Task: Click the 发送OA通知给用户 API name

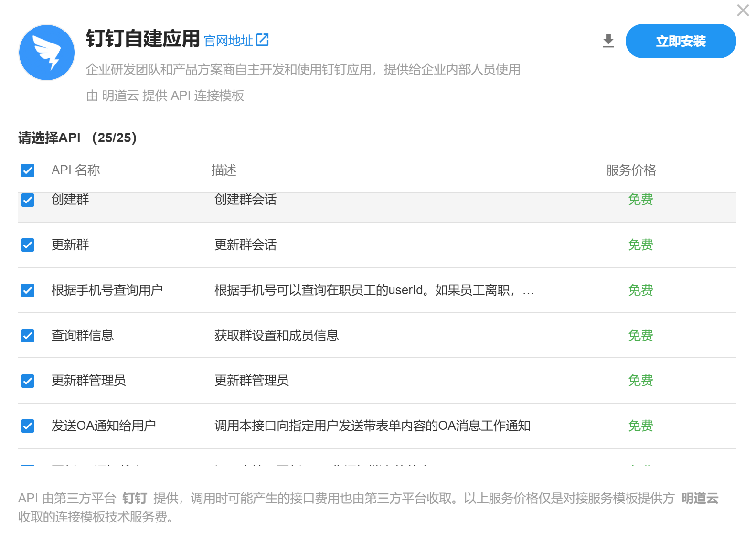Action: (x=104, y=426)
